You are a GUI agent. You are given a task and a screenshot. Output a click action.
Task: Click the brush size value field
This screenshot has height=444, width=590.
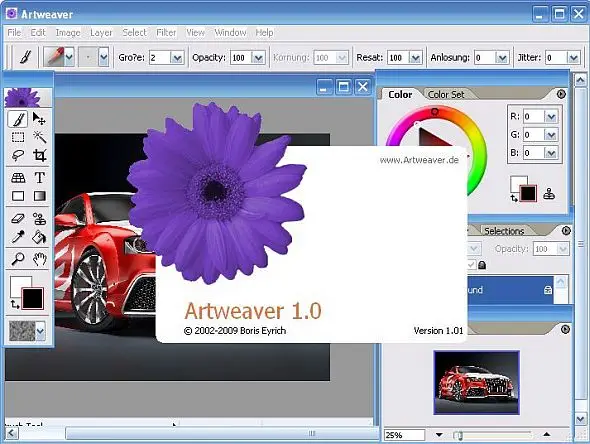tap(160, 58)
